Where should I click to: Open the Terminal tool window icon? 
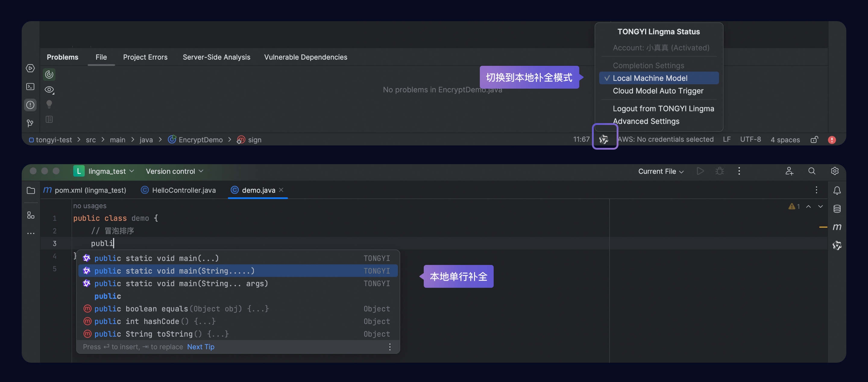pos(30,87)
